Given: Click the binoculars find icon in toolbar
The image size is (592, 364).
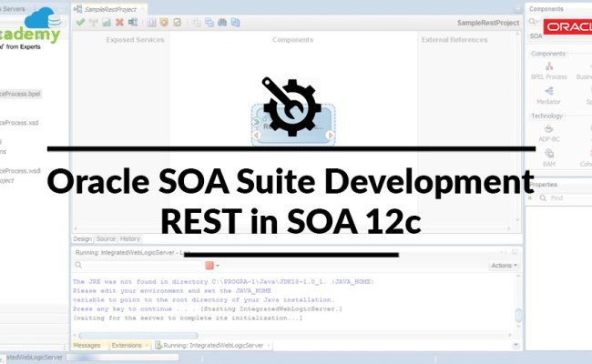Looking at the screenshot, I should [222, 22].
